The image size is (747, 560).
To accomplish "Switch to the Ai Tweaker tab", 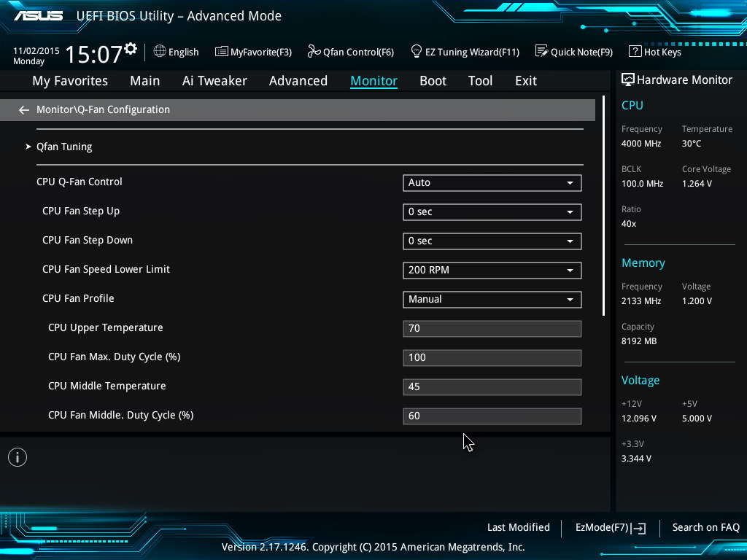I will point(214,81).
